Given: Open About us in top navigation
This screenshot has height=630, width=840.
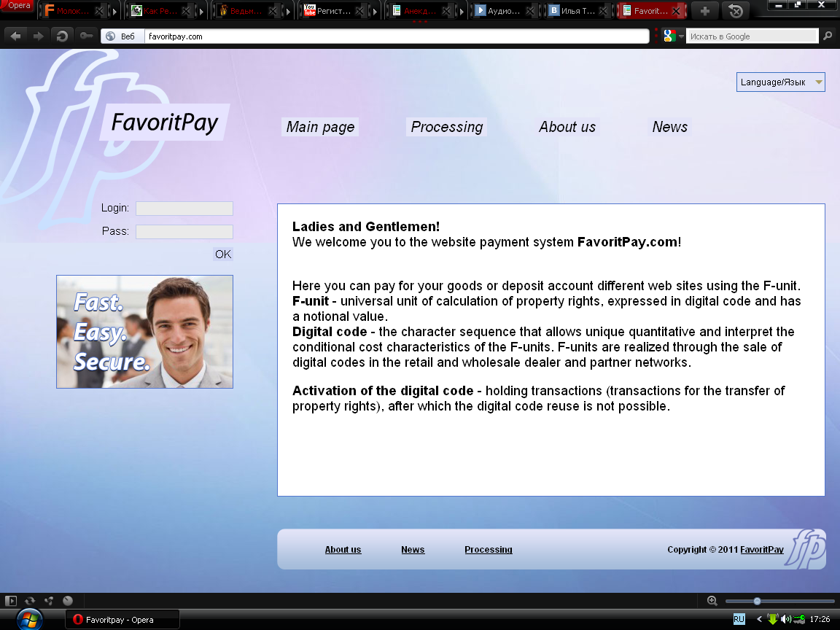Looking at the screenshot, I should coord(567,127).
